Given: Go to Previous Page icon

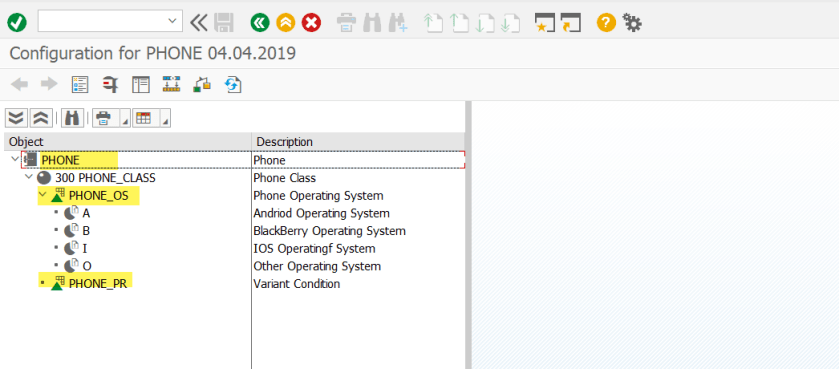Looking at the screenshot, I should pos(459,23).
